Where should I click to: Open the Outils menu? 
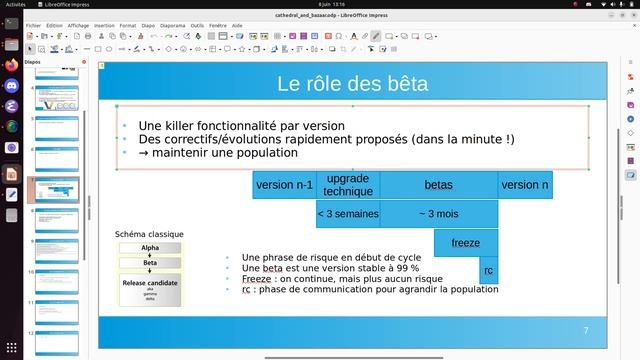click(x=197, y=25)
